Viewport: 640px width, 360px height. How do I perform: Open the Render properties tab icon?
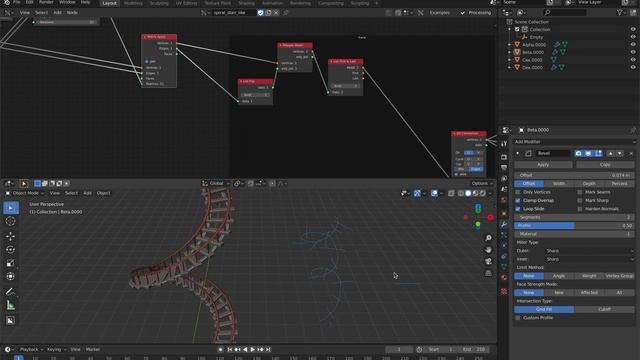click(504, 157)
